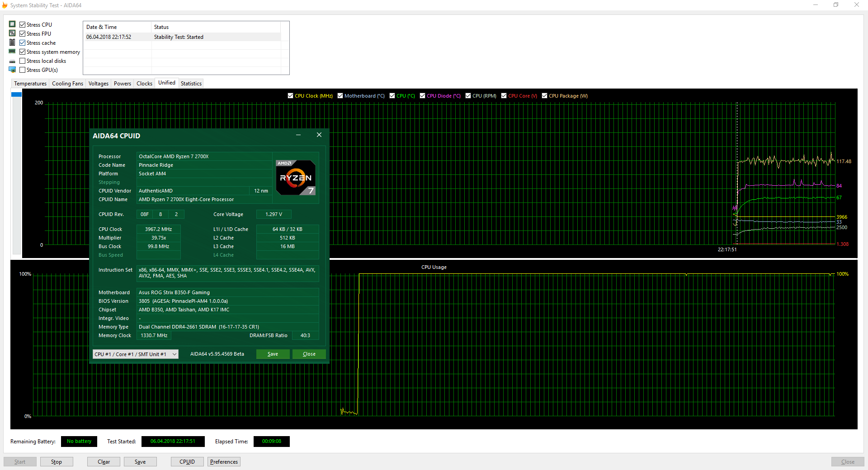868x470 pixels.
Task: Toggle the CPU Core (V) graph checkbox
Action: (x=504, y=96)
